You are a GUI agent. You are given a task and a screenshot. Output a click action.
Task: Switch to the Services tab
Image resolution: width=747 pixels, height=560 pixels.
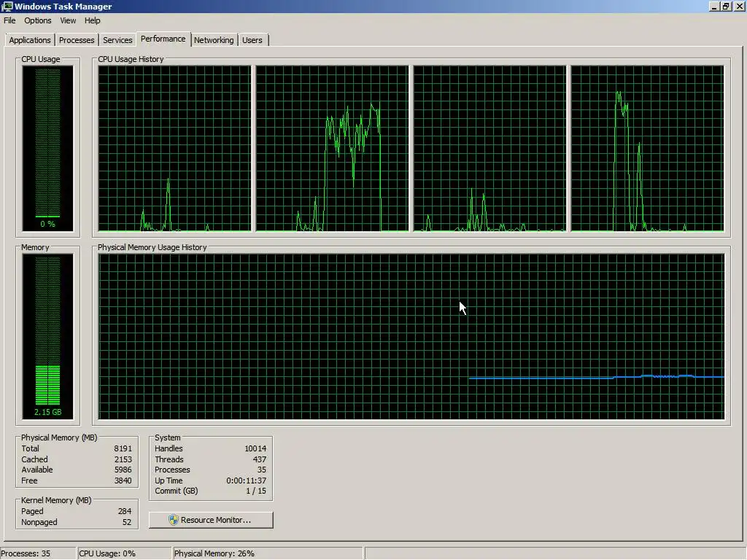(117, 40)
